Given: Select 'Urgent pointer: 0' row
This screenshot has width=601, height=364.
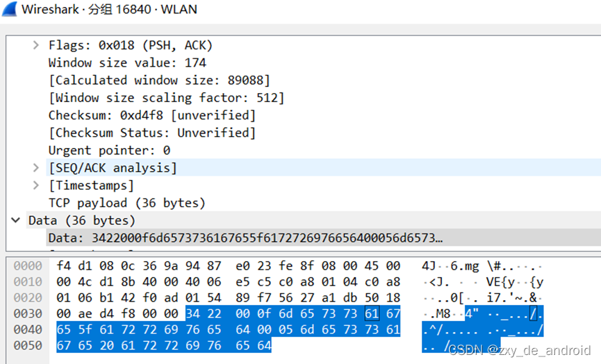Looking at the screenshot, I should tap(109, 151).
